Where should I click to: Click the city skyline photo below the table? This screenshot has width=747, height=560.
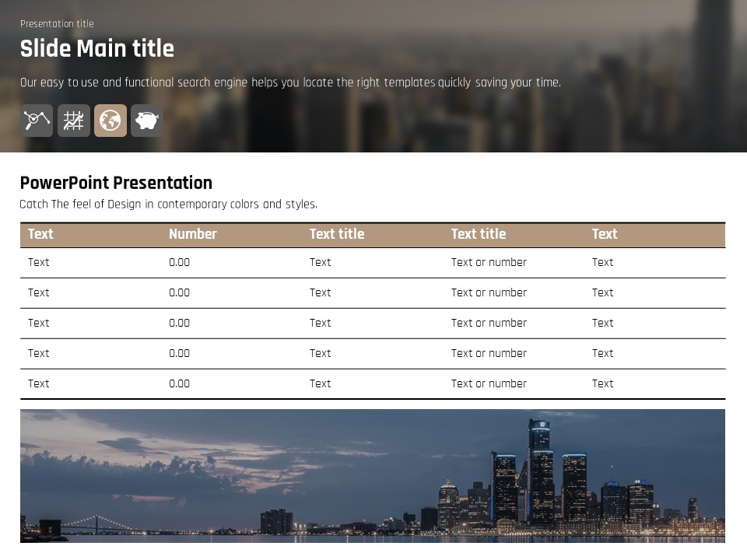point(372,475)
